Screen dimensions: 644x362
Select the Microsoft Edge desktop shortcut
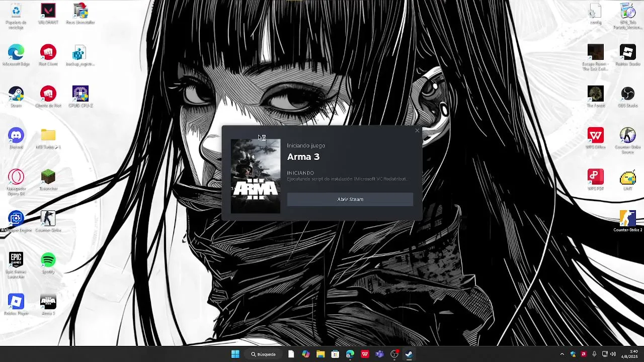[x=16, y=55]
